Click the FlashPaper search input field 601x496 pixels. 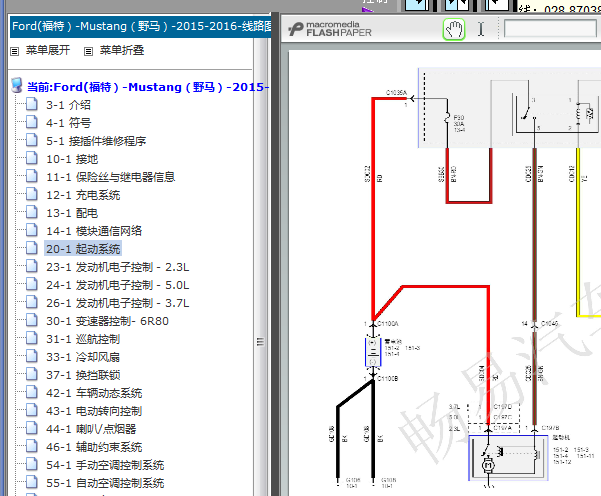(x=550, y=29)
